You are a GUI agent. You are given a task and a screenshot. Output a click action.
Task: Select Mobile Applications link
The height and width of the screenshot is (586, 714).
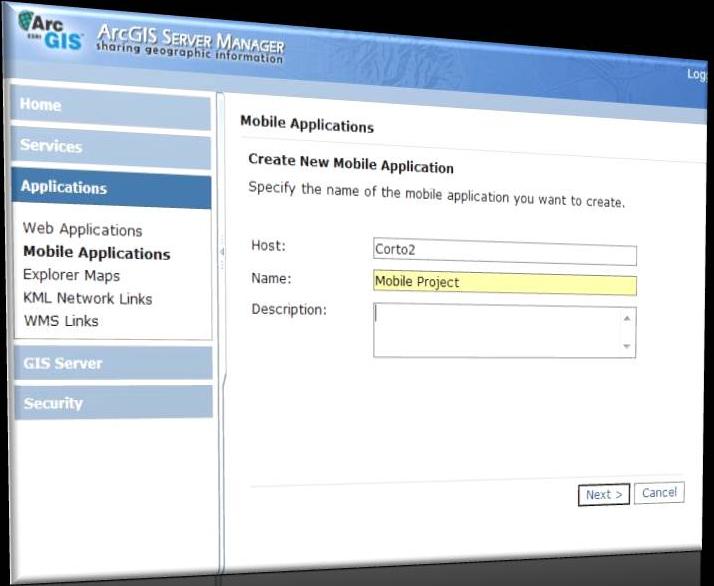(x=97, y=253)
